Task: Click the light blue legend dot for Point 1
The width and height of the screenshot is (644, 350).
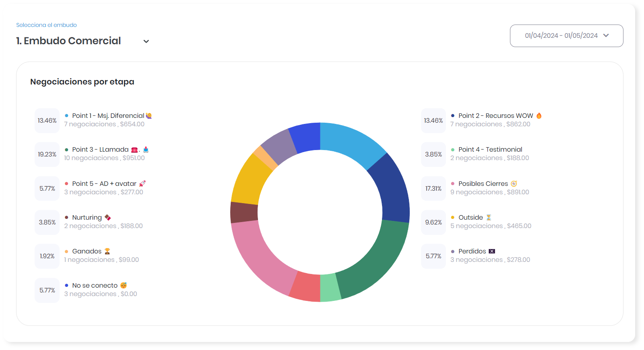Action: [66, 116]
